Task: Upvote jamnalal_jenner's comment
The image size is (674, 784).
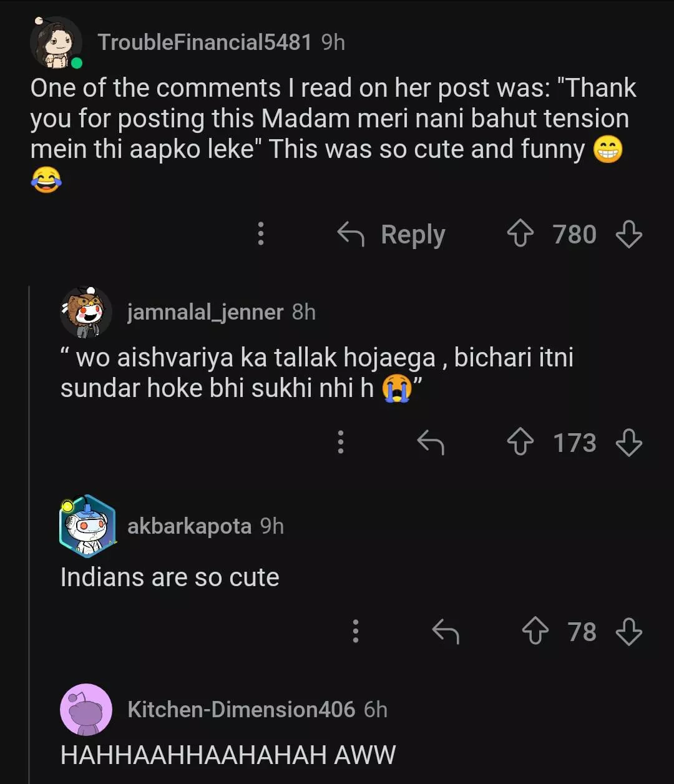Action: (520, 443)
